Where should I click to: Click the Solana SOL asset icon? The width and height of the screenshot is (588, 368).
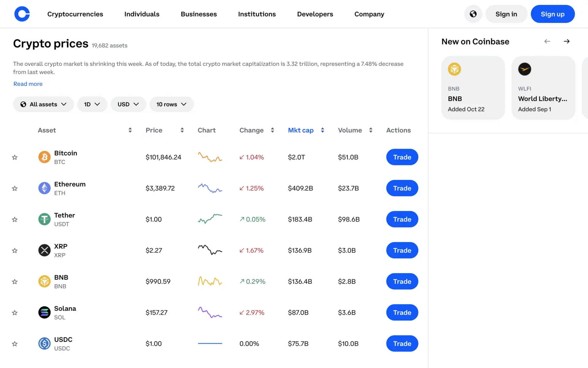(x=44, y=312)
